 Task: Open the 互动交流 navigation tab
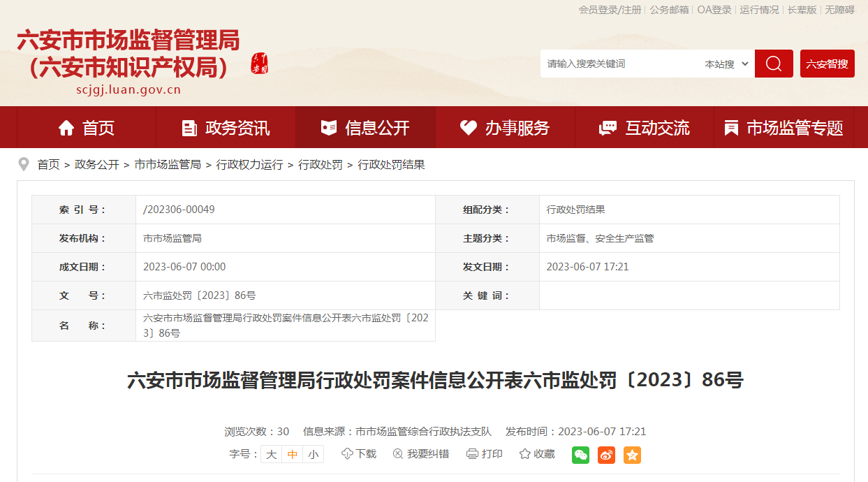[644, 128]
